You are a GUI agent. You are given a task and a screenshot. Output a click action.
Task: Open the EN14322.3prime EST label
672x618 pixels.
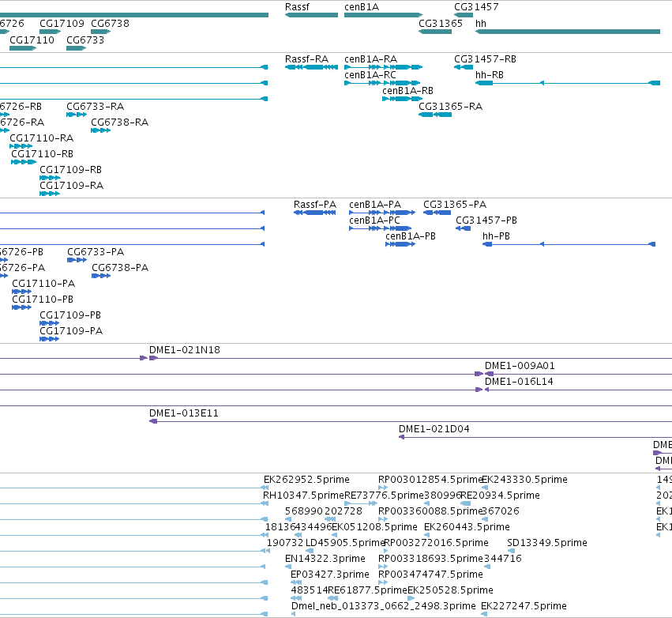[x=325, y=559]
